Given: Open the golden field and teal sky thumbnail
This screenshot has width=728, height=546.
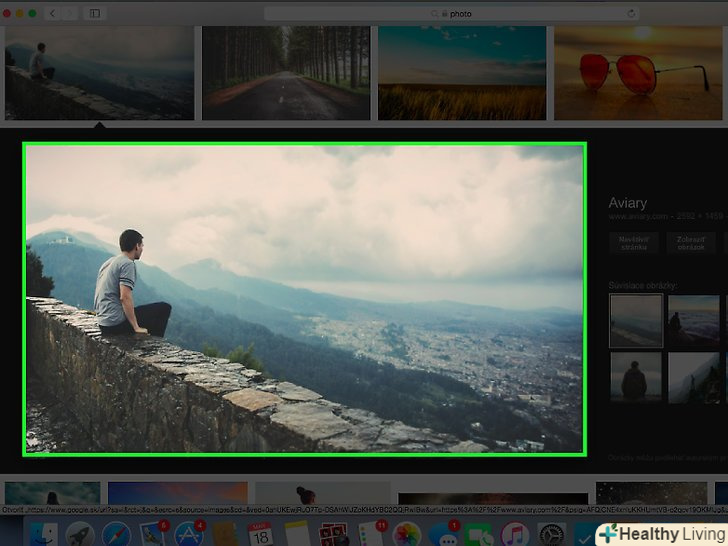Looking at the screenshot, I should coord(462,73).
